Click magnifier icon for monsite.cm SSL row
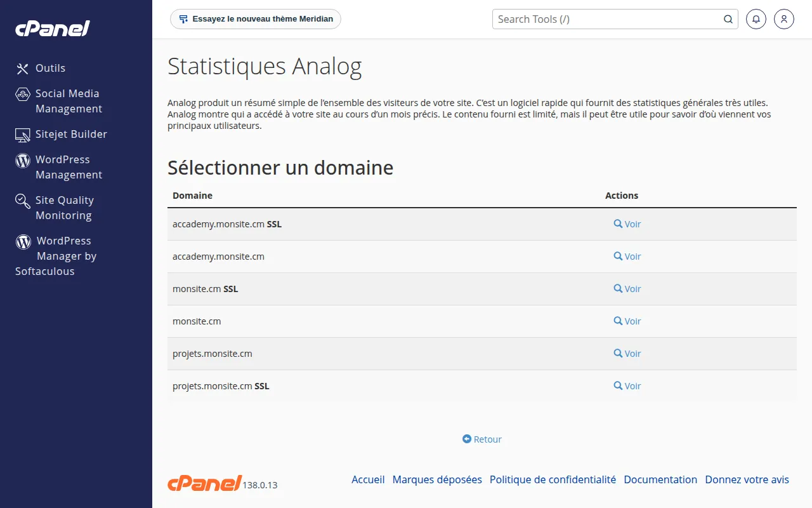This screenshot has width=812, height=508. [618, 288]
